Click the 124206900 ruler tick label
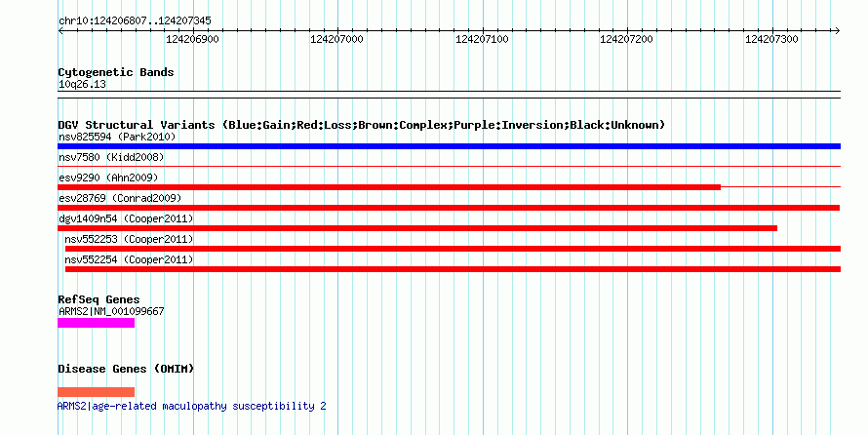This screenshot has height=435, width=868. point(193,39)
